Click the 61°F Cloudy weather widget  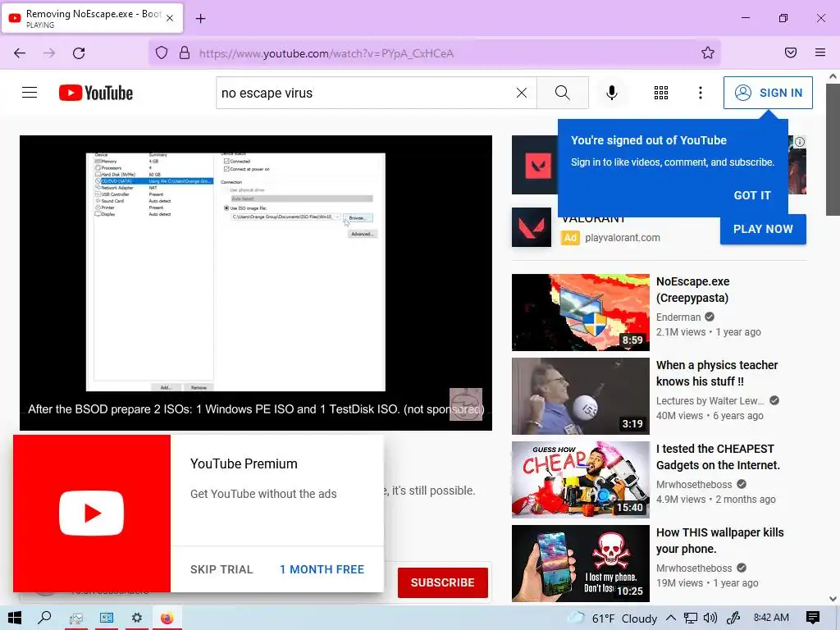point(614,619)
